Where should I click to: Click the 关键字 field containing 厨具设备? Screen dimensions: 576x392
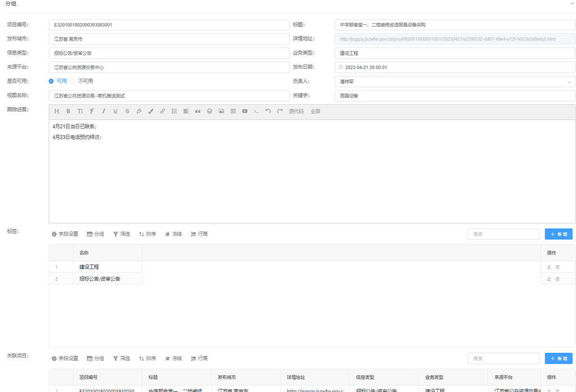(x=455, y=96)
